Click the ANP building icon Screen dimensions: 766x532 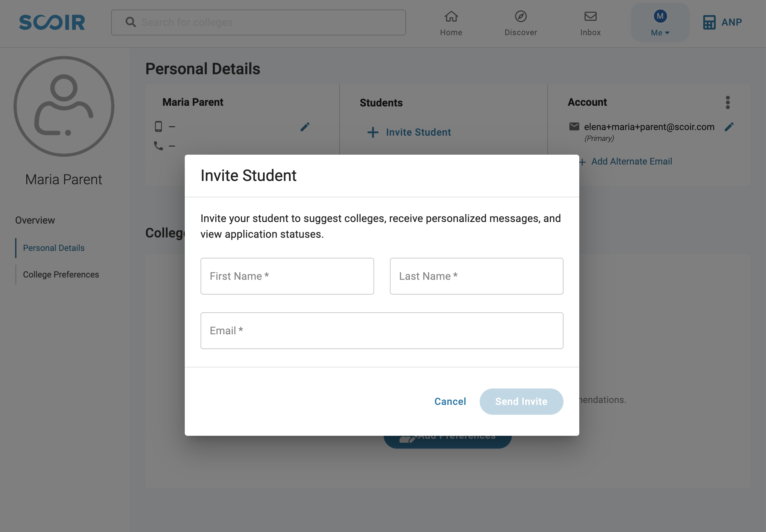[x=709, y=22]
